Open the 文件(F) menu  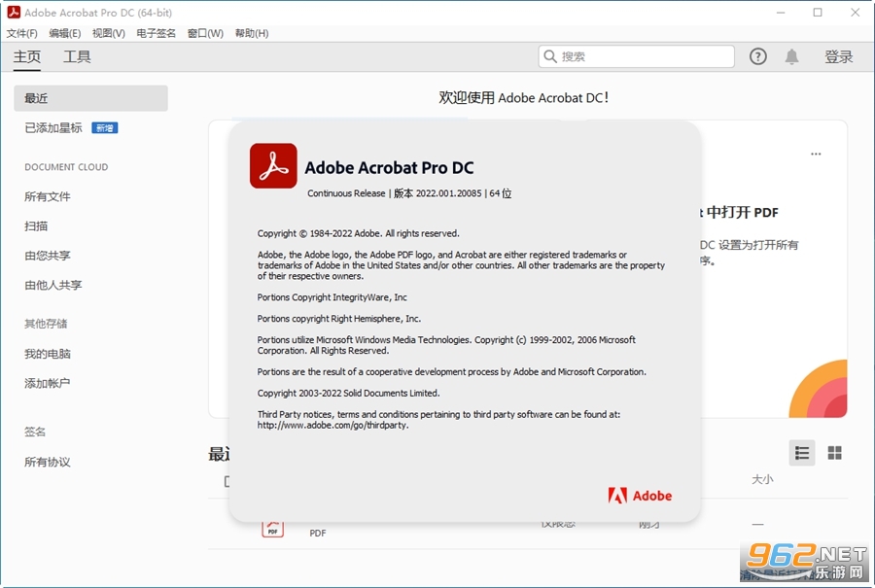tap(21, 33)
